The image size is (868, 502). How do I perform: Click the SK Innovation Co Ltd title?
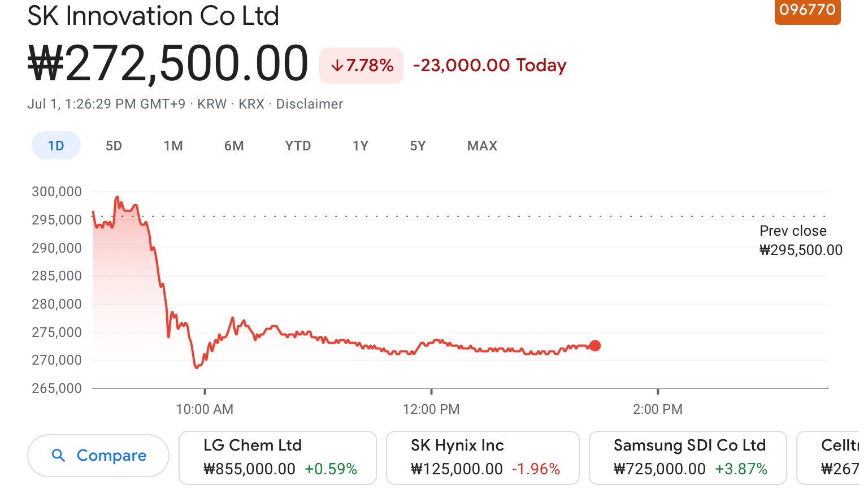(153, 16)
